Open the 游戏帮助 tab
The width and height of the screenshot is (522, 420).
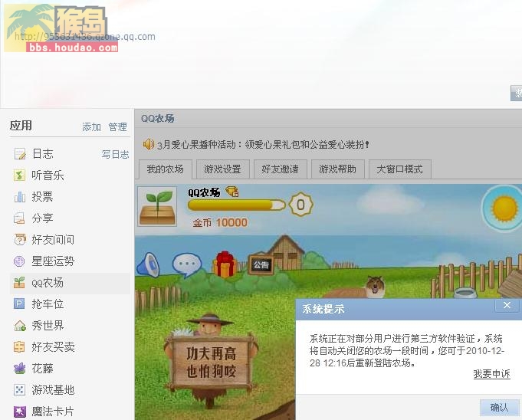tap(337, 169)
